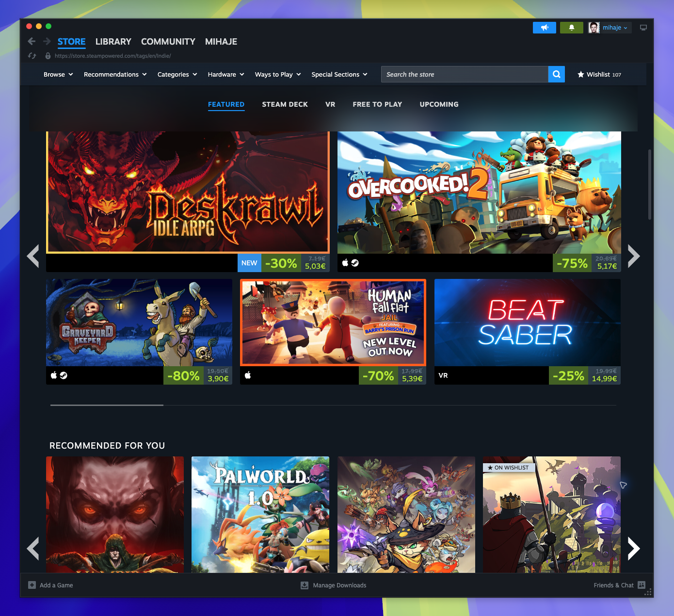Image resolution: width=674 pixels, height=616 pixels.
Task: Open the Friends & Chat icon
Action: [642, 585]
